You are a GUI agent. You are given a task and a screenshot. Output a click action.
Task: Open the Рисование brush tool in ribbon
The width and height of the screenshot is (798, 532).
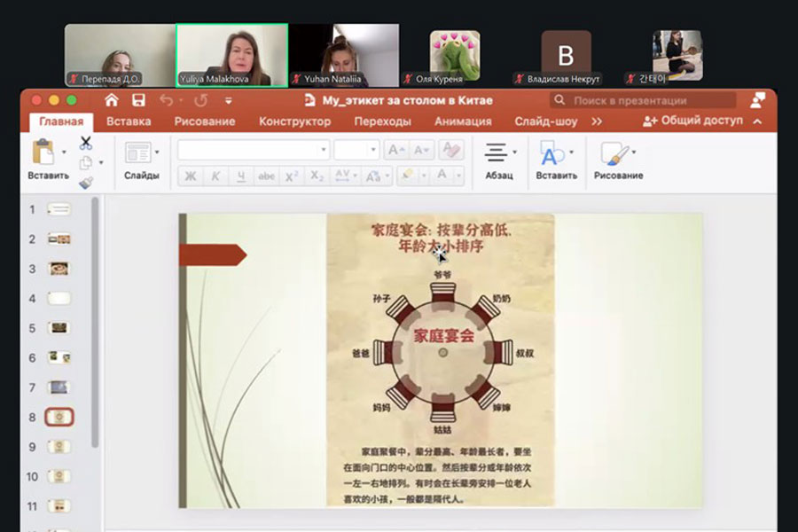tap(614, 154)
